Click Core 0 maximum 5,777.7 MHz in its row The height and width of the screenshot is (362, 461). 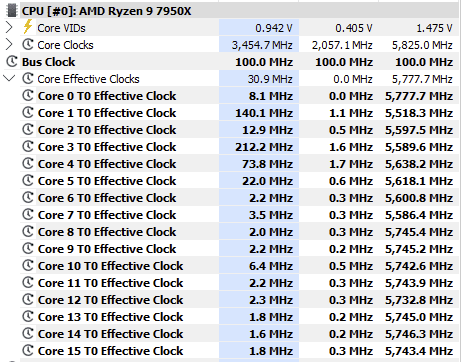click(419, 96)
